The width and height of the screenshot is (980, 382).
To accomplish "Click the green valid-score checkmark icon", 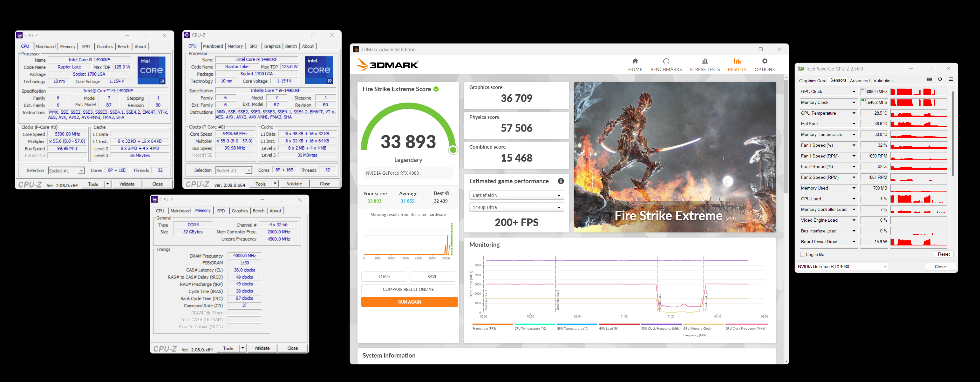I will [436, 89].
